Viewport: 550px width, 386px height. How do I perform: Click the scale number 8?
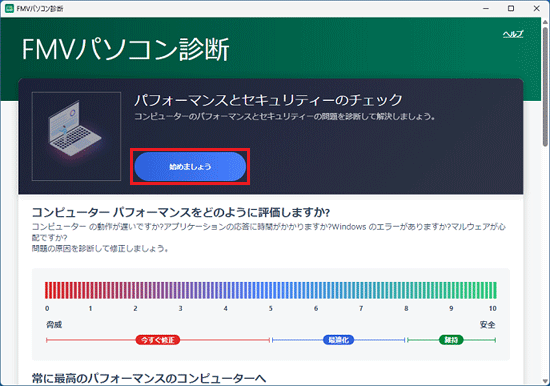coord(406,308)
